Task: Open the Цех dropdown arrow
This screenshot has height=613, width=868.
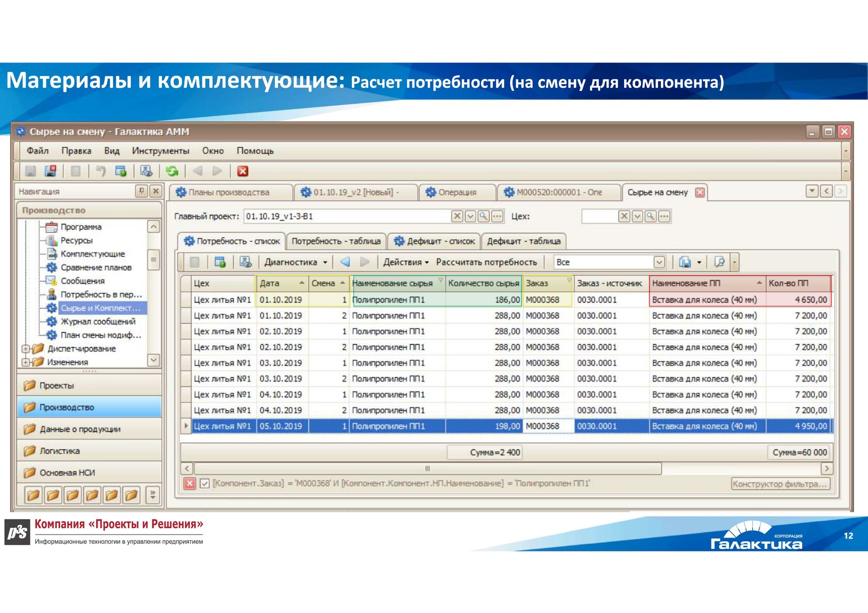Action: tap(638, 216)
